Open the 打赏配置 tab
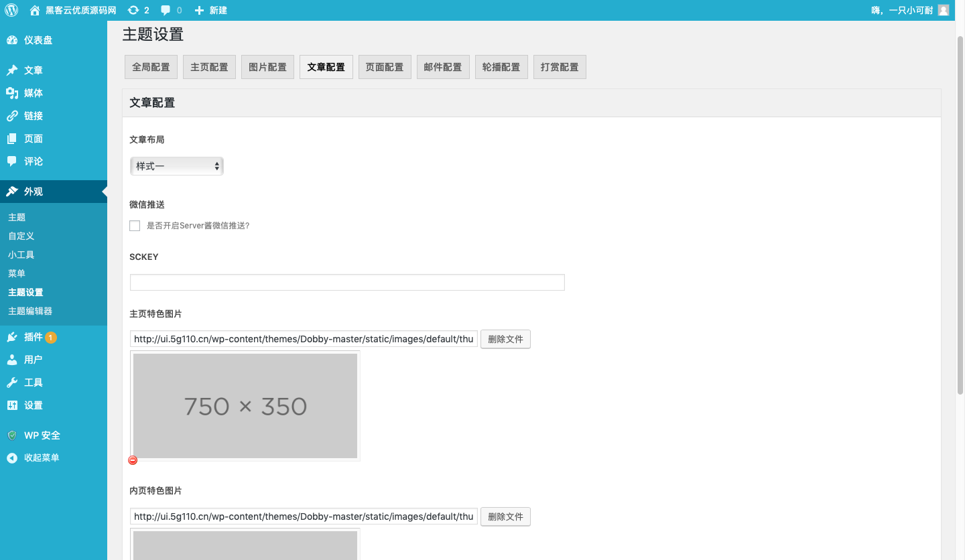 pyautogui.click(x=560, y=67)
